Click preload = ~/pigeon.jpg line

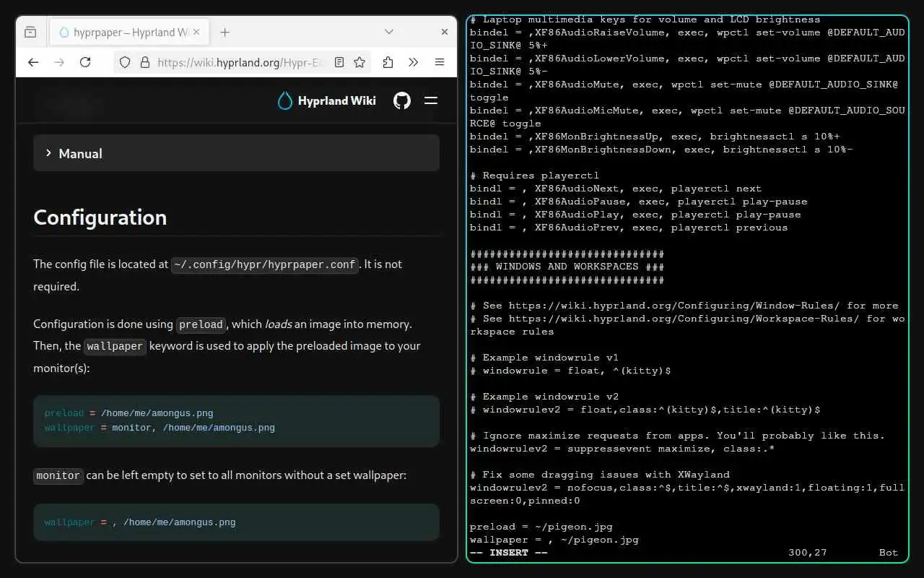[x=541, y=527]
